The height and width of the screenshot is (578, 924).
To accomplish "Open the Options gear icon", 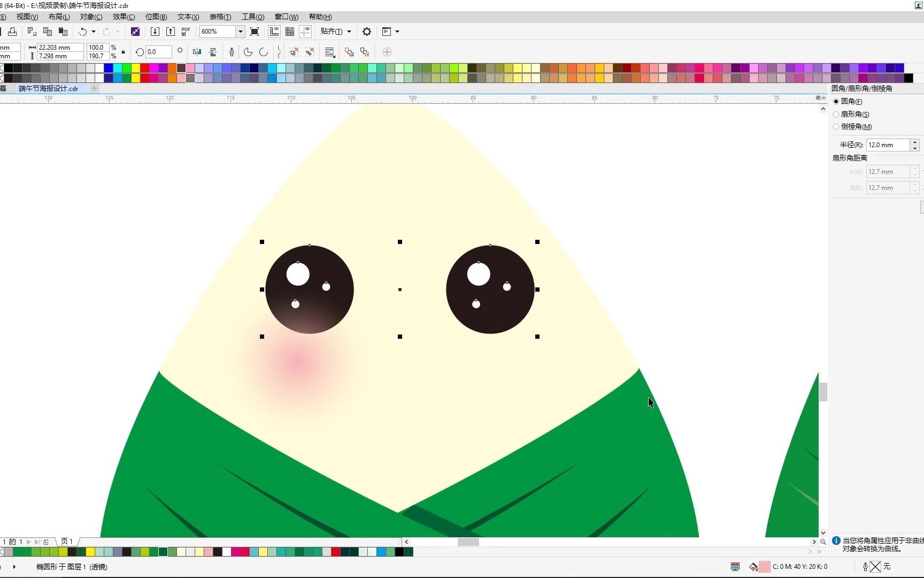I will coord(367,32).
